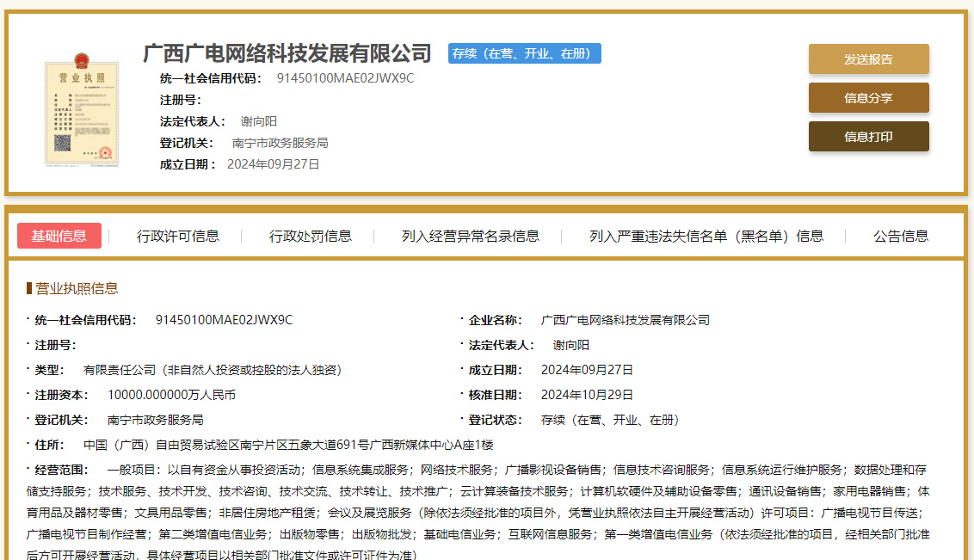Click registered capital 10000.000000万人民币

tap(171, 395)
